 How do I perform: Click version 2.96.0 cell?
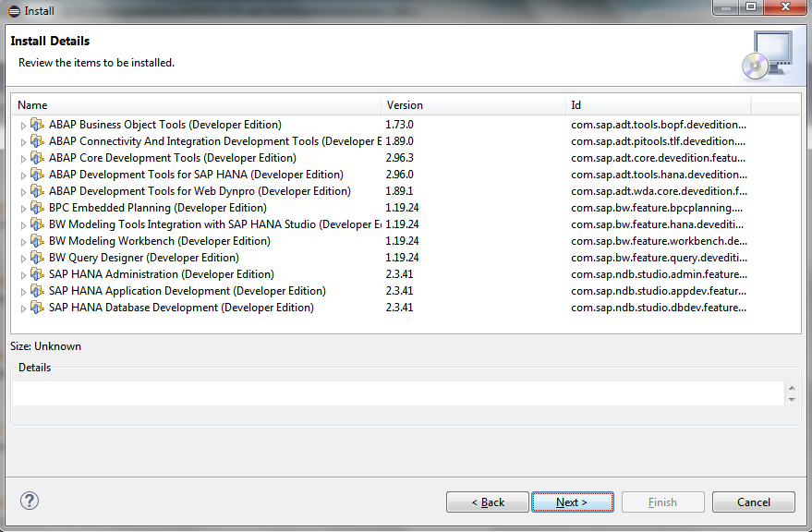[399, 174]
